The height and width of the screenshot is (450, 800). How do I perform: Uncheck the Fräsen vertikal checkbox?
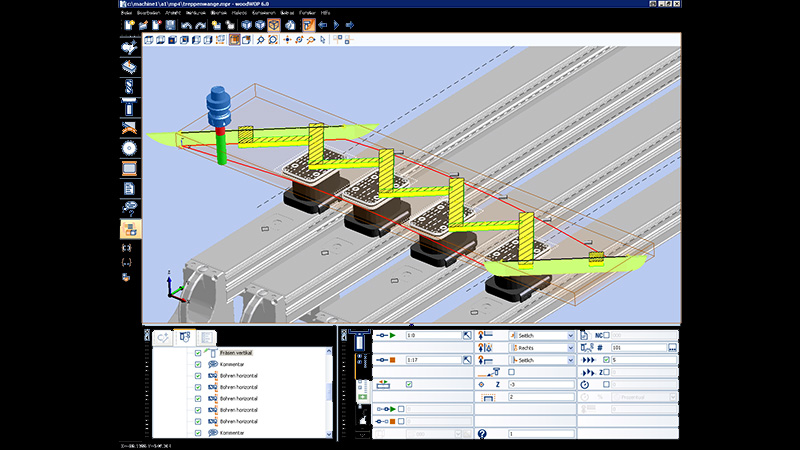click(x=198, y=353)
